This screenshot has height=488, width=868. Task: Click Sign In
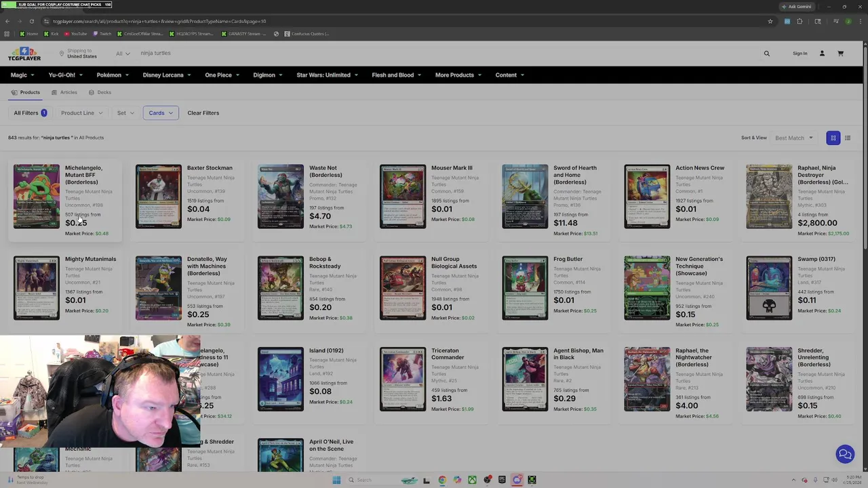coord(800,54)
